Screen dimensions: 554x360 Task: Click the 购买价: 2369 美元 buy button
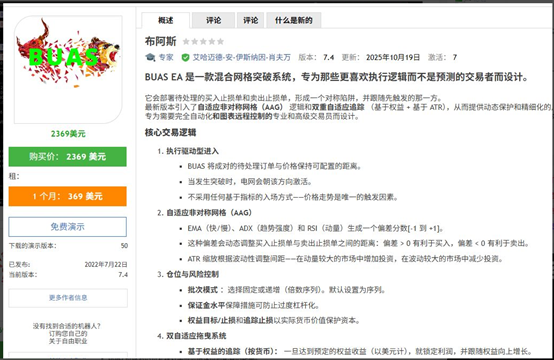[67, 157]
